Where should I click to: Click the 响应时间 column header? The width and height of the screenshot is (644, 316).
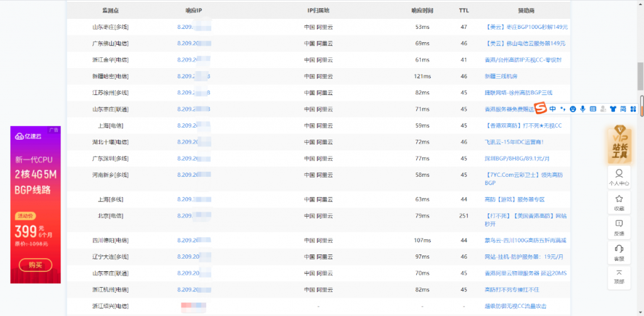coord(422,11)
